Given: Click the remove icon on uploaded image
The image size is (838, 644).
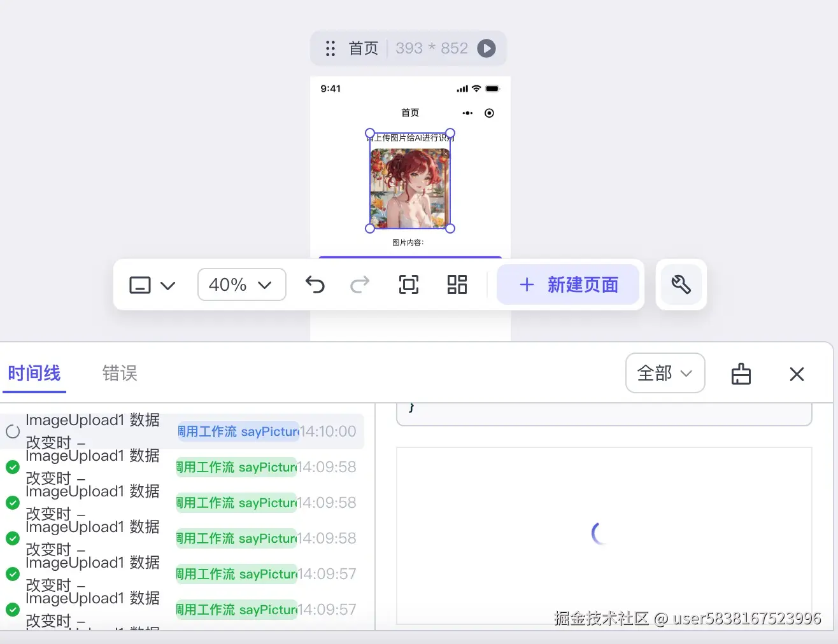Looking at the screenshot, I should click(446, 153).
